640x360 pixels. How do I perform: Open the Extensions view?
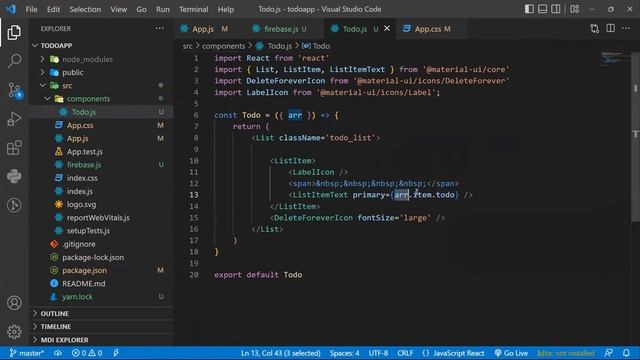(x=14, y=148)
